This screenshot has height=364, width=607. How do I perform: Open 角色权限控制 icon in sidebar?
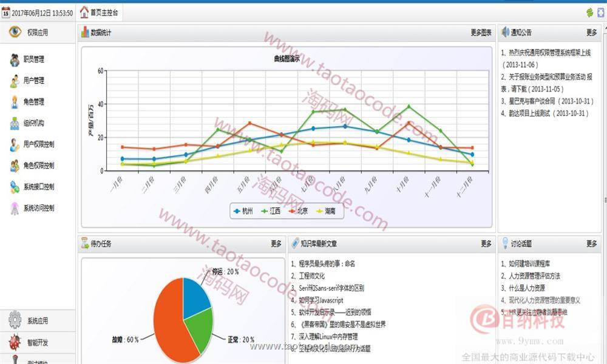click(15, 166)
